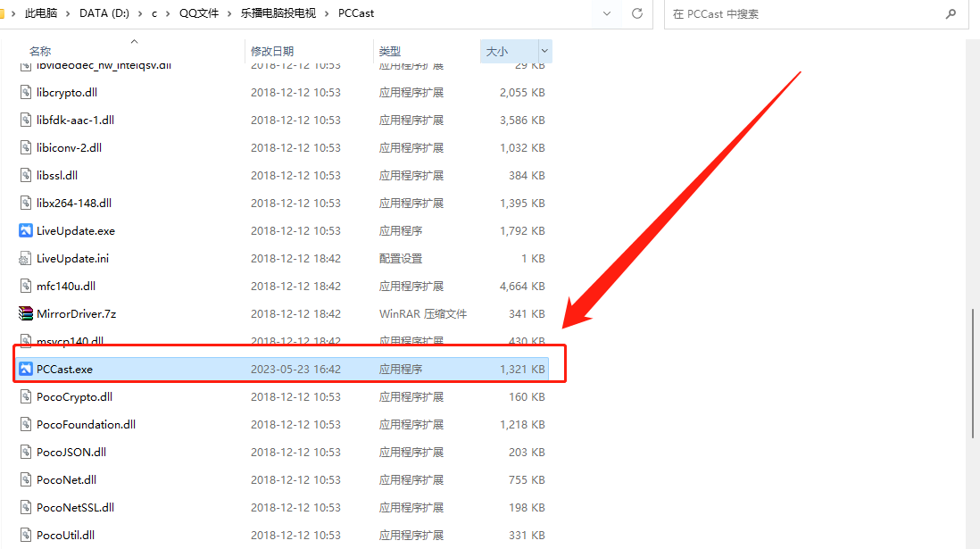Click the PocoCrypto.dll file icon
This screenshot has height=549, width=980.
pos(25,396)
